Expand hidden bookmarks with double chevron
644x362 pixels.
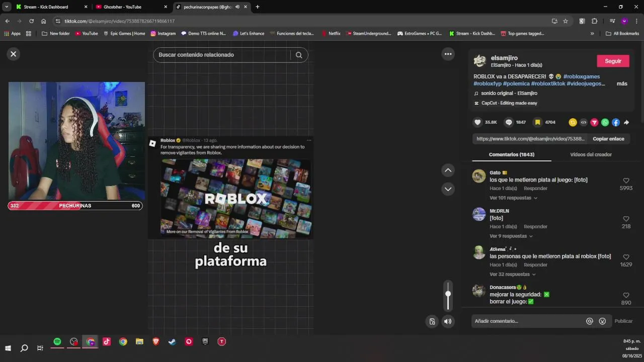tap(592, 34)
